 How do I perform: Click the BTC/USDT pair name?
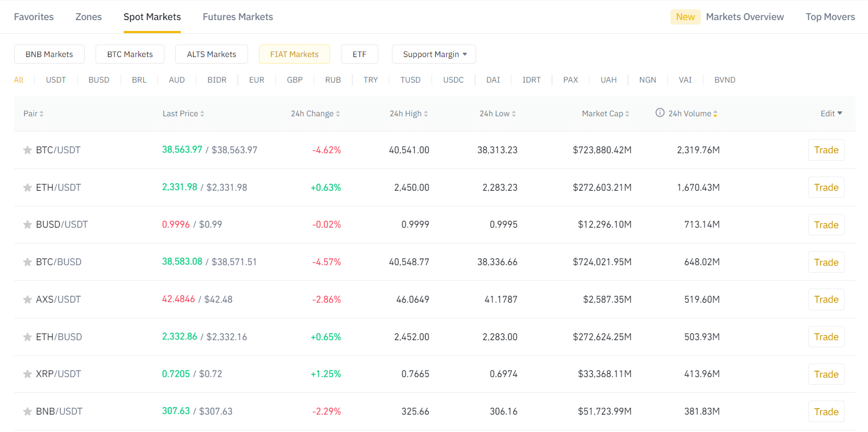coord(58,150)
